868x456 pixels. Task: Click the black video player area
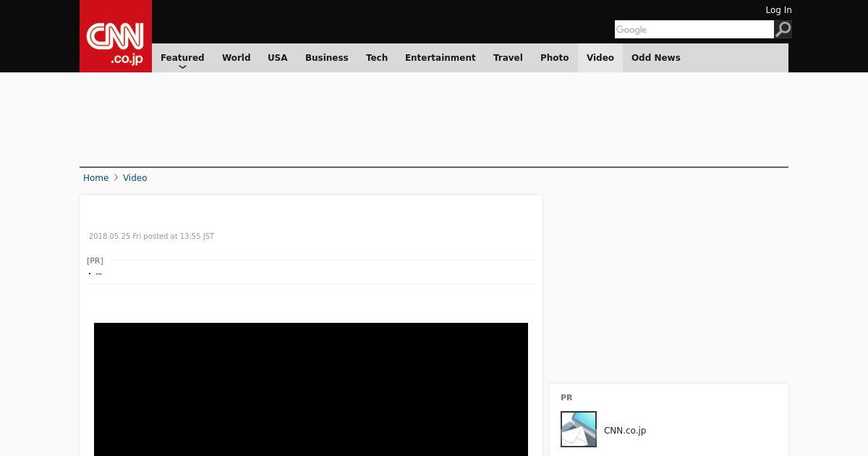coord(311,389)
